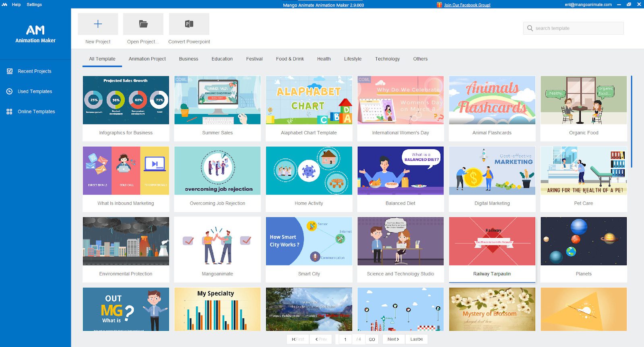Open Recent Projects in the sidebar
The width and height of the screenshot is (644, 347).
[34, 71]
